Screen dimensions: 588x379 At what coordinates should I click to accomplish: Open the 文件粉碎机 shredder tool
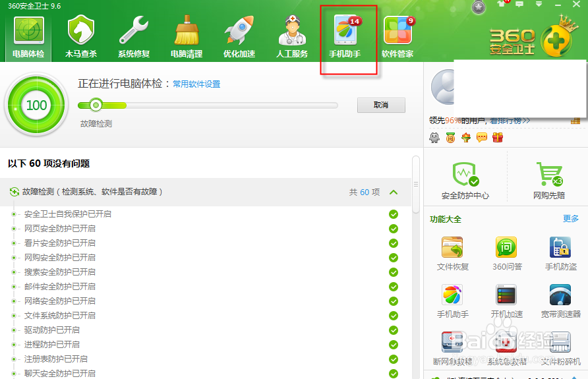pos(560,349)
